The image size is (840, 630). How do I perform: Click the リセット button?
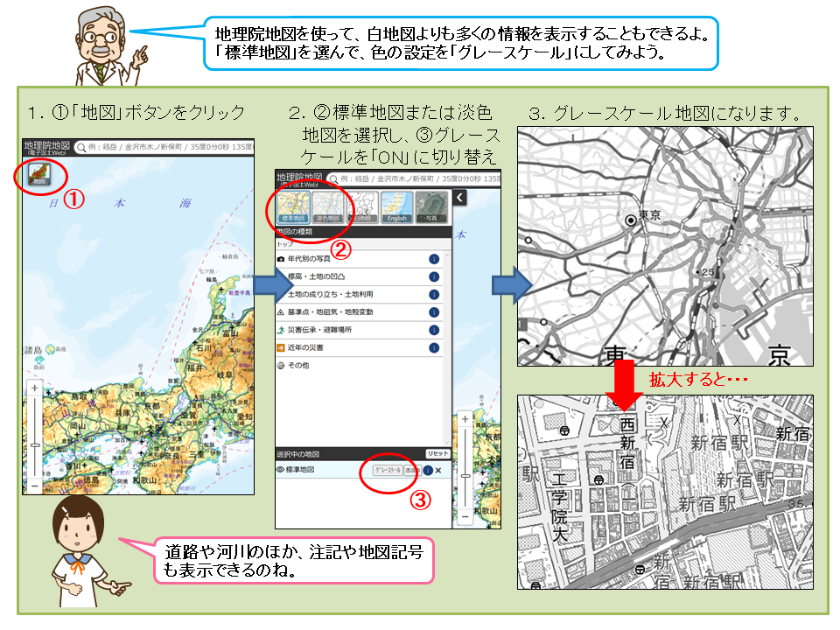point(437,453)
